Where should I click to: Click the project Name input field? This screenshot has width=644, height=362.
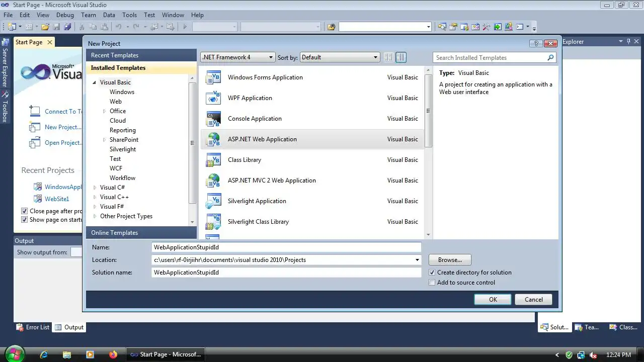click(286, 247)
